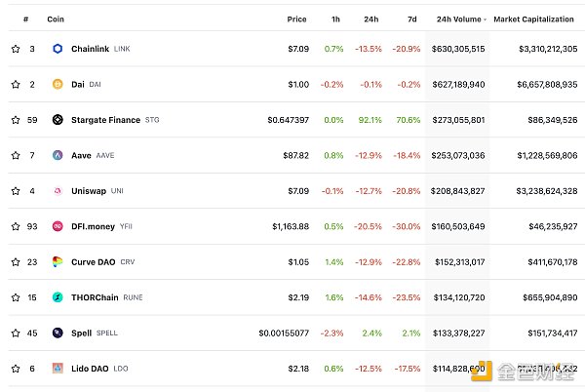Click the Uniswap coin logo icon
The width and height of the screenshot is (585, 392).
58,191
